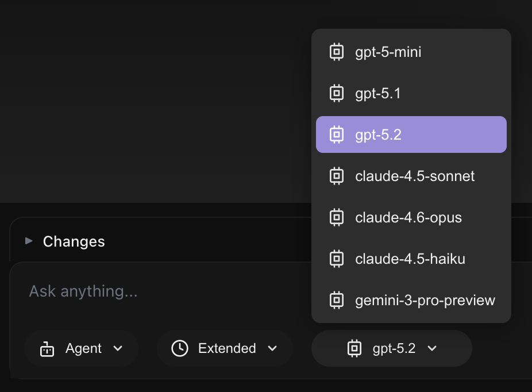The width and height of the screenshot is (532, 392).
Task: Choose gemini-3-pro-preview from the model list
Action: 425,300
